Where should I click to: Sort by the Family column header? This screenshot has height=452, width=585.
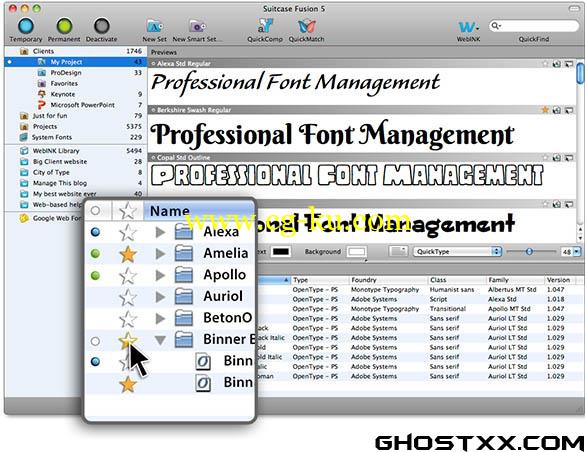[515, 280]
